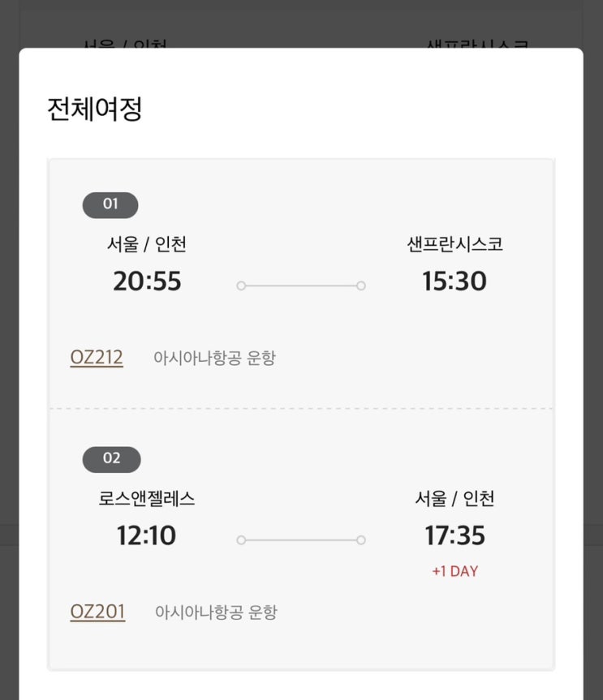
Task: Click 아시아나항공 운항 text beside OZ212
Action: click(214, 358)
